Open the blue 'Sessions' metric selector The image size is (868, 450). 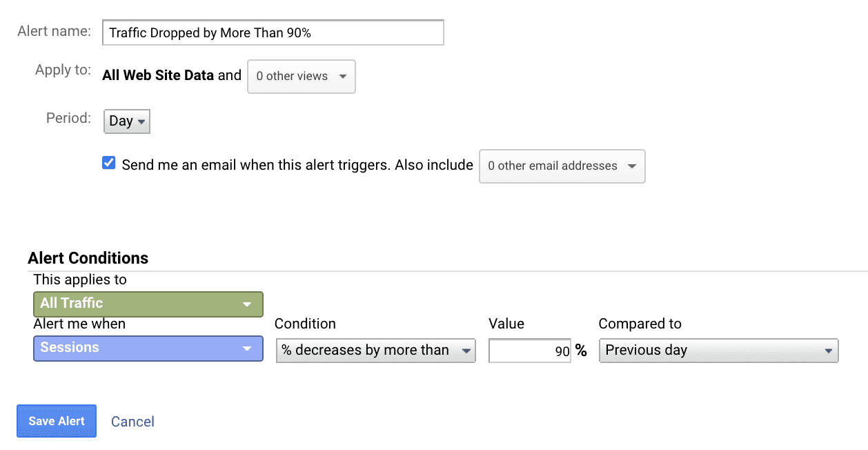[x=148, y=348]
